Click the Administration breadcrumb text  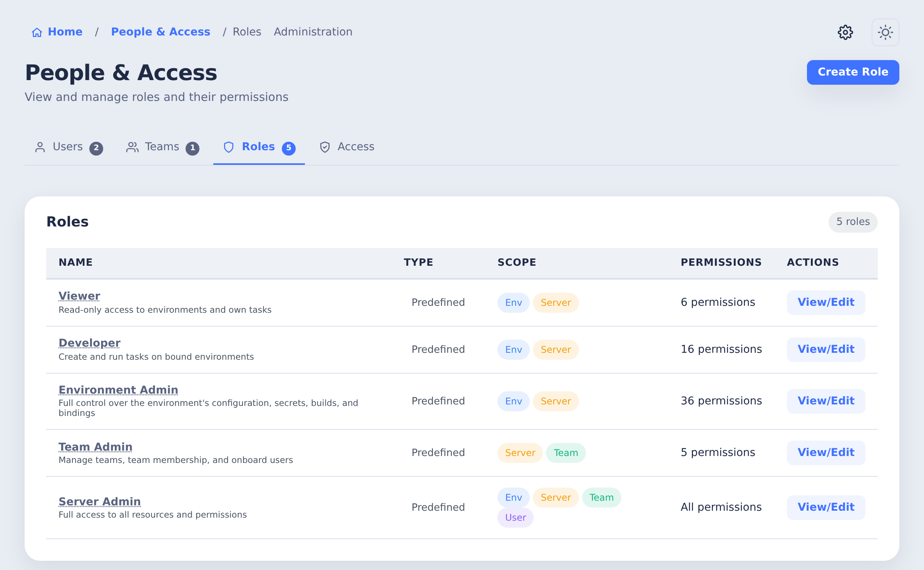click(313, 32)
